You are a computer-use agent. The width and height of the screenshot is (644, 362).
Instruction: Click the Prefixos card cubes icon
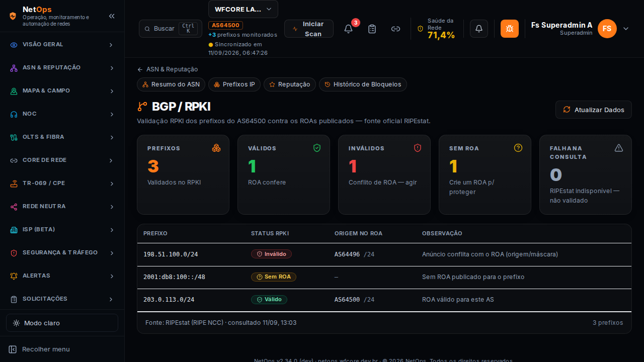[x=216, y=148]
